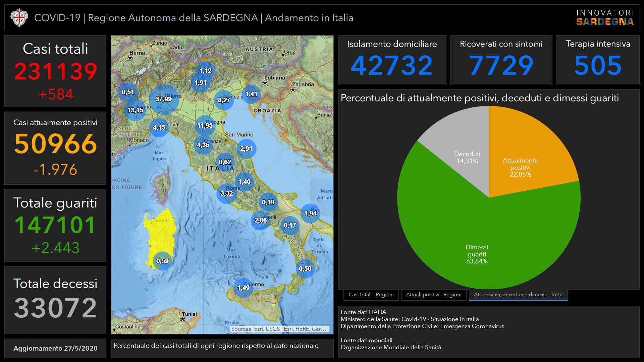Click the Casi totali 231139 indicator
The height and width of the screenshot is (362, 644).
pos(56,71)
